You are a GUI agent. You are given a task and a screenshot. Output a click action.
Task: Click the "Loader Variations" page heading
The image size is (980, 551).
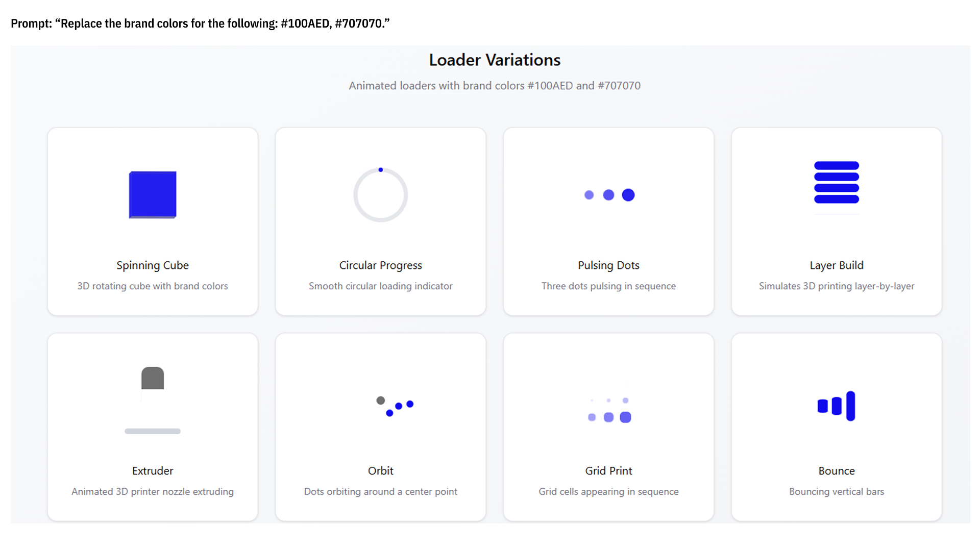pyautogui.click(x=495, y=60)
